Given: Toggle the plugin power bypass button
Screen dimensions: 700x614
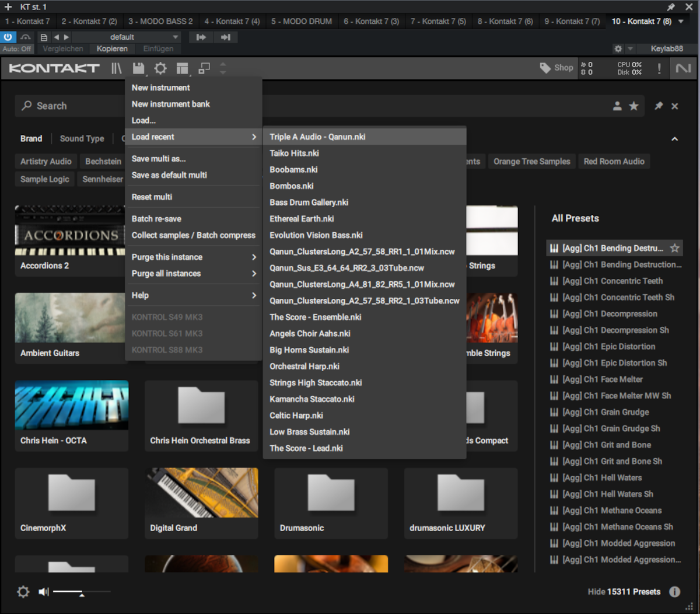Looking at the screenshot, I should click(8, 37).
